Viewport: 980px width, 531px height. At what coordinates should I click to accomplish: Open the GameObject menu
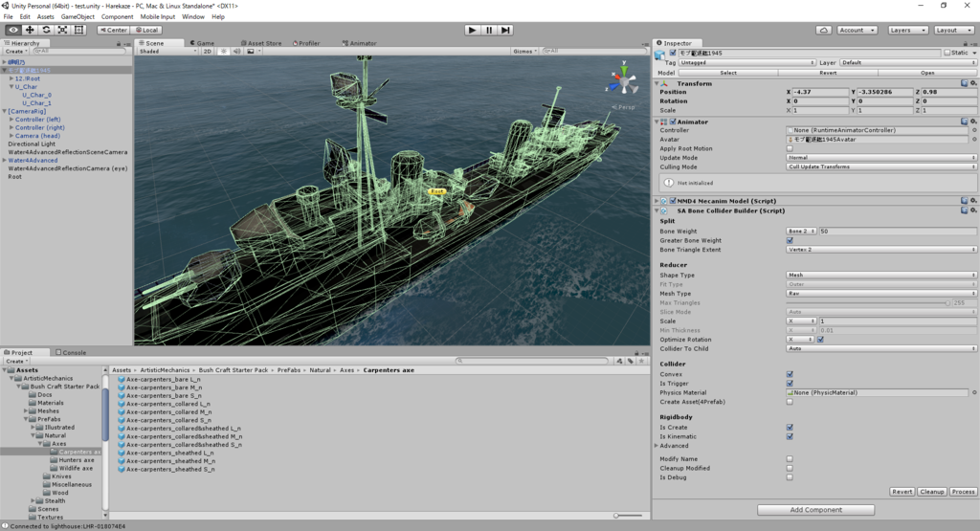(78, 17)
